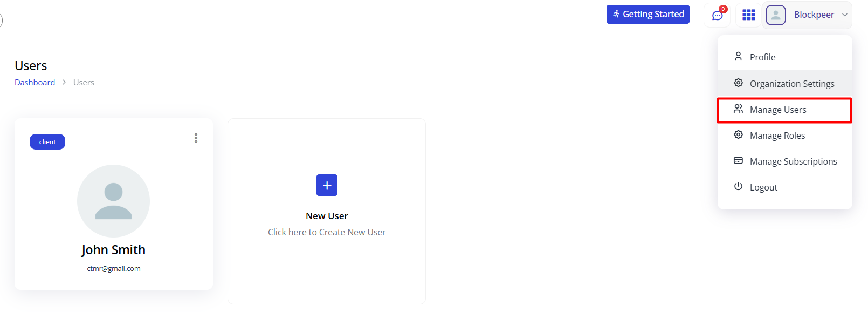This screenshot has width=868, height=325.
Task: Open John Smith card's three-dot menu
Action: [x=196, y=138]
